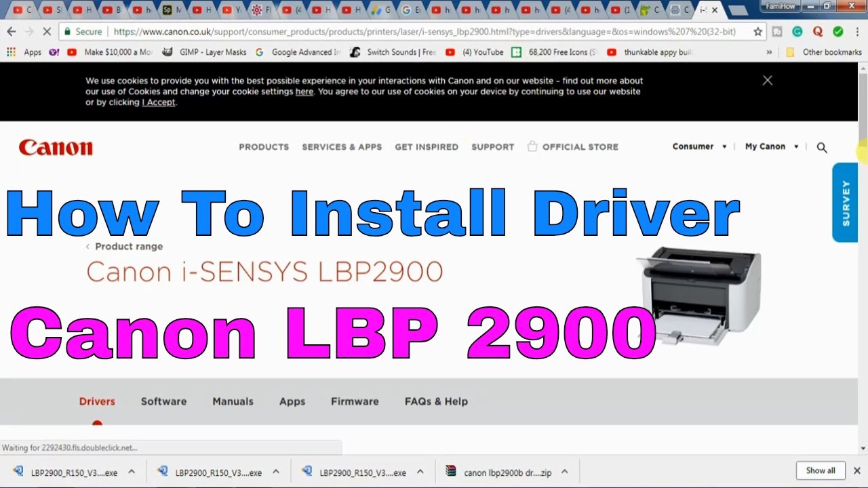Expand the My Canon dropdown
The width and height of the screenshot is (868, 488).
[x=772, y=146]
